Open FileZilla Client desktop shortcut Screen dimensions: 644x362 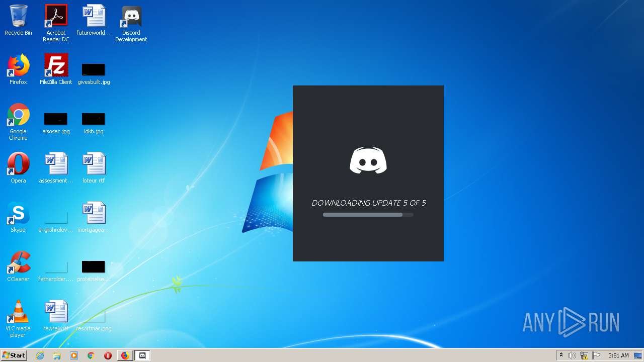coord(56,70)
